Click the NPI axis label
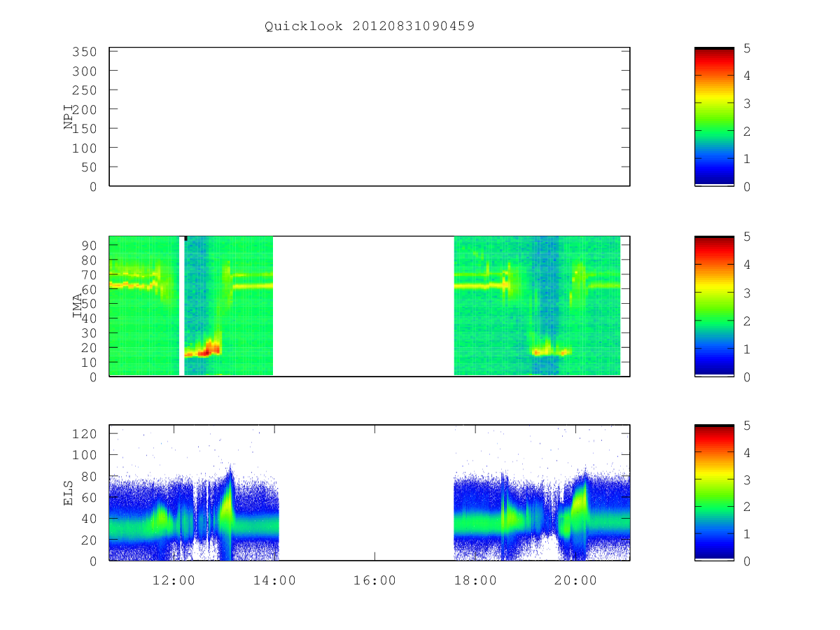This screenshot has height=630, width=840. pyautogui.click(x=69, y=116)
